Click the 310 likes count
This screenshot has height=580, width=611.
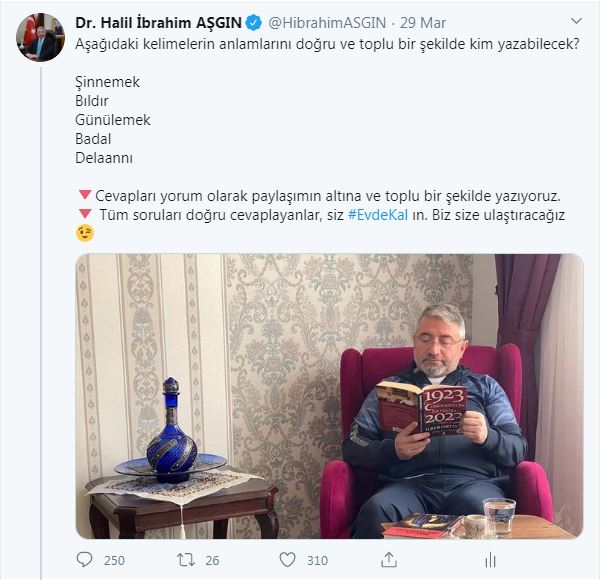pos(317,561)
